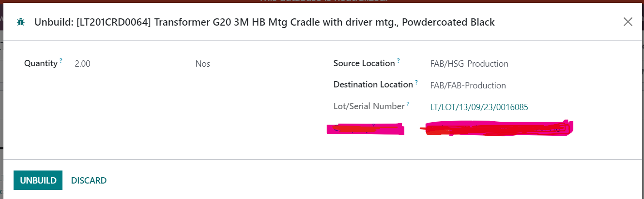Click the red scribbled-out field value
Screen dimensions: 644x199
coord(496,128)
